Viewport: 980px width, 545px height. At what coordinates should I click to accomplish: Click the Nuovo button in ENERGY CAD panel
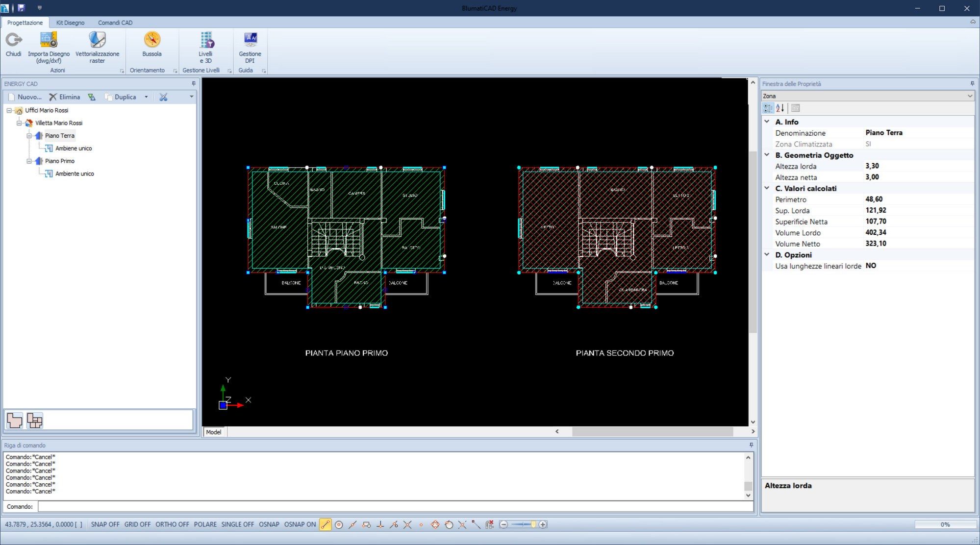[x=25, y=97]
